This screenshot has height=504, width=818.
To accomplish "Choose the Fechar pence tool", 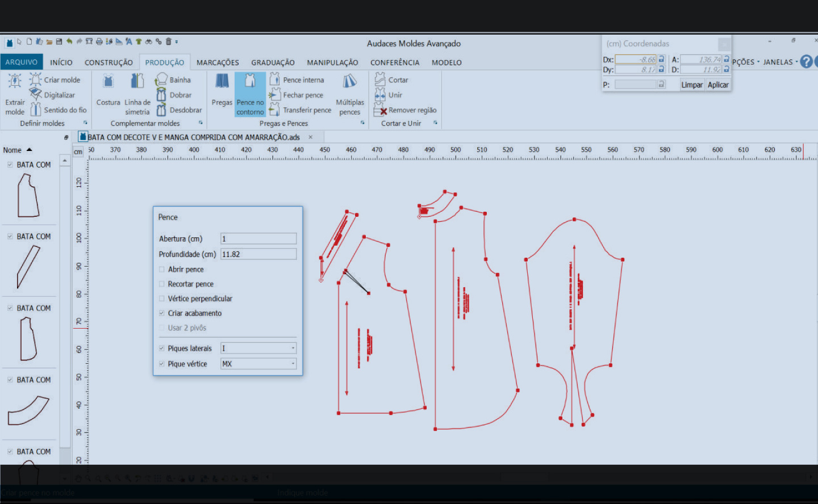I will pyautogui.click(x=297, y=95).
